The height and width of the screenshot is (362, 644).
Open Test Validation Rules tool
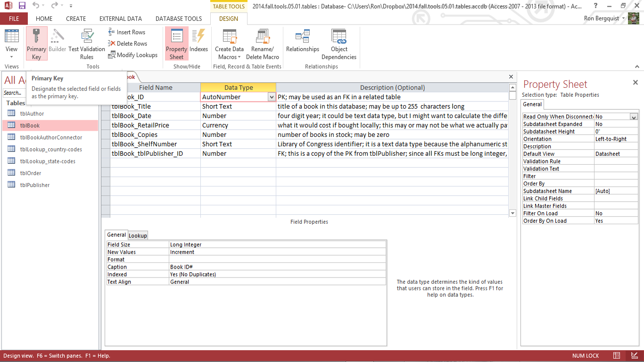[x=87, y=44]
